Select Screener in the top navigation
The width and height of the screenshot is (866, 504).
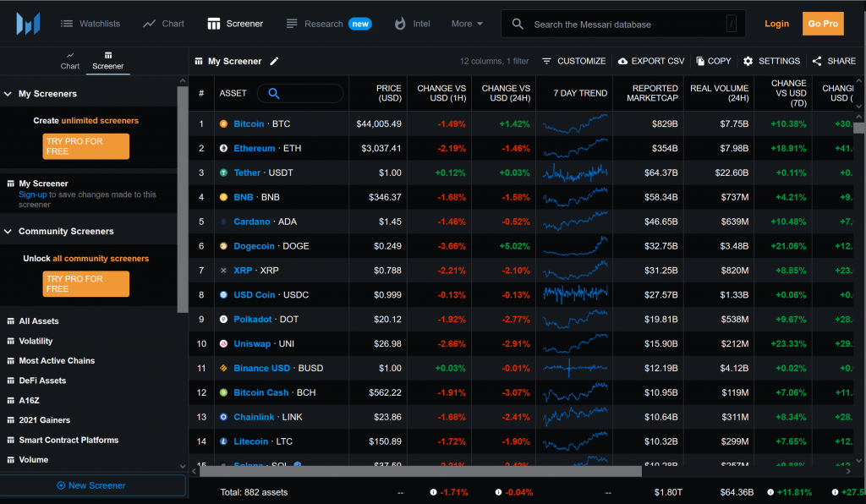click(x=235, y=24)
